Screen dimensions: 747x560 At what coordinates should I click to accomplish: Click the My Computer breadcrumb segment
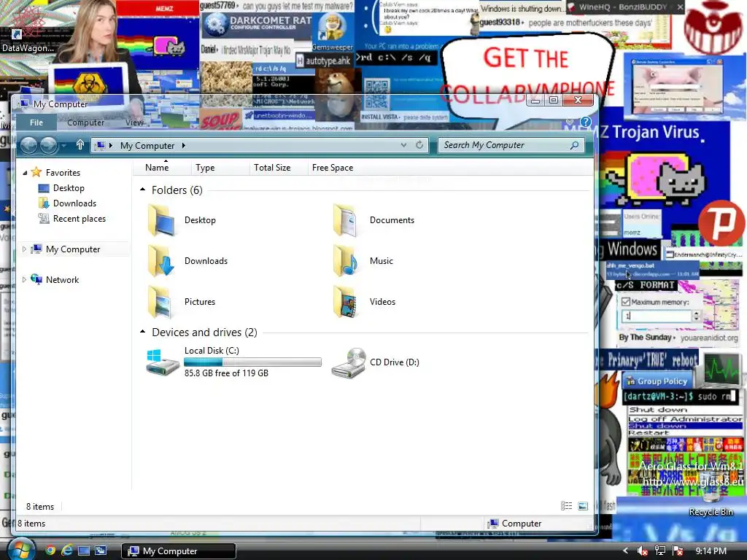147,145
